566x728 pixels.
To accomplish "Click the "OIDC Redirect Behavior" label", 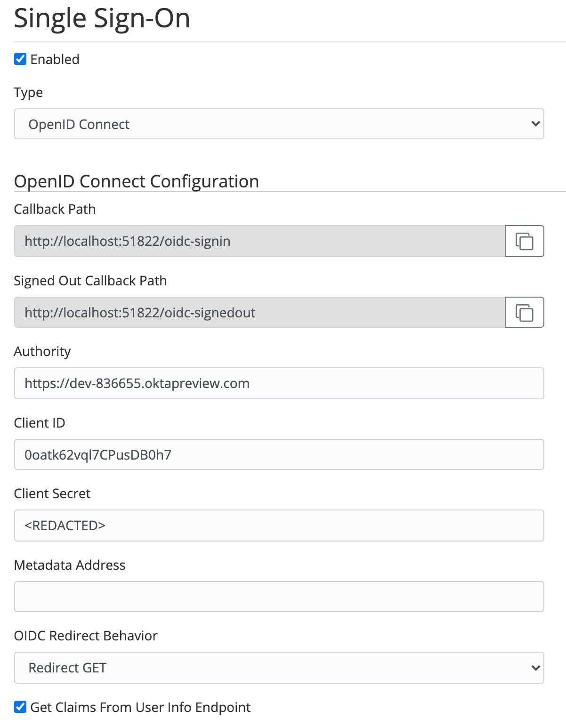I will 86,636.
